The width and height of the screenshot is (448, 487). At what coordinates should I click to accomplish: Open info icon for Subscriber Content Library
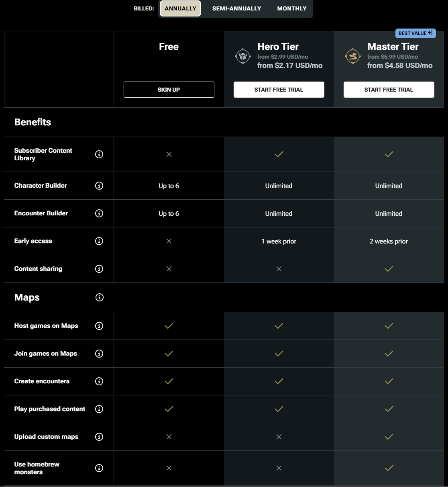coord(99,154)
